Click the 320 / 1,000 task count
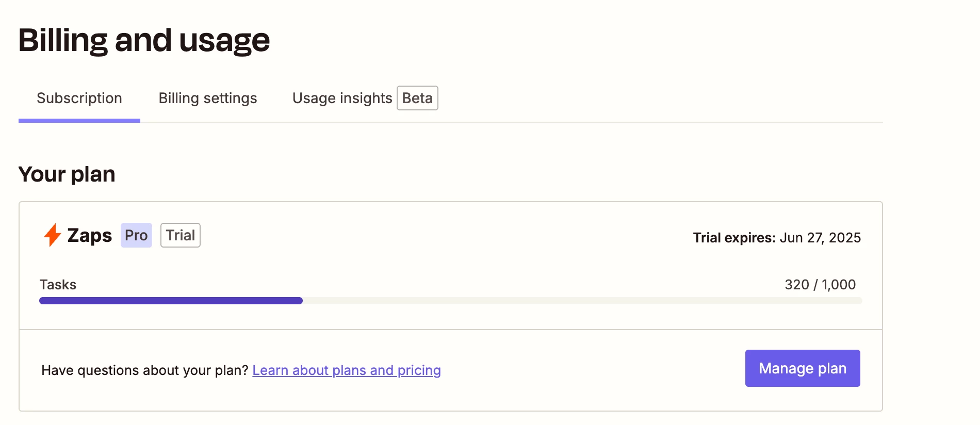The height and width of the screenshot is (425, 980). click(x=820, y=285)
